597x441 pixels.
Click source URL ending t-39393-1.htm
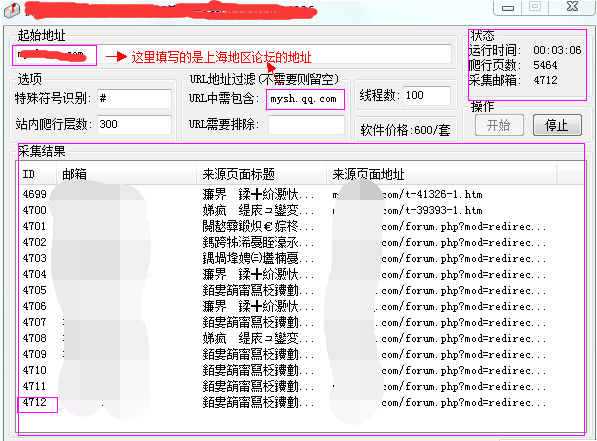[x=407, y=211]
